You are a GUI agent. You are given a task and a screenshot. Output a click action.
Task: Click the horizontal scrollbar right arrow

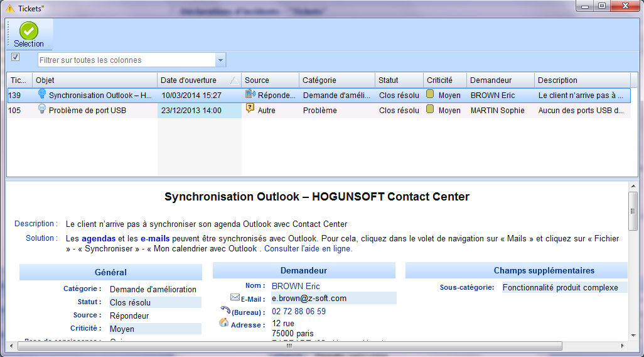click(x=623, y=346)
